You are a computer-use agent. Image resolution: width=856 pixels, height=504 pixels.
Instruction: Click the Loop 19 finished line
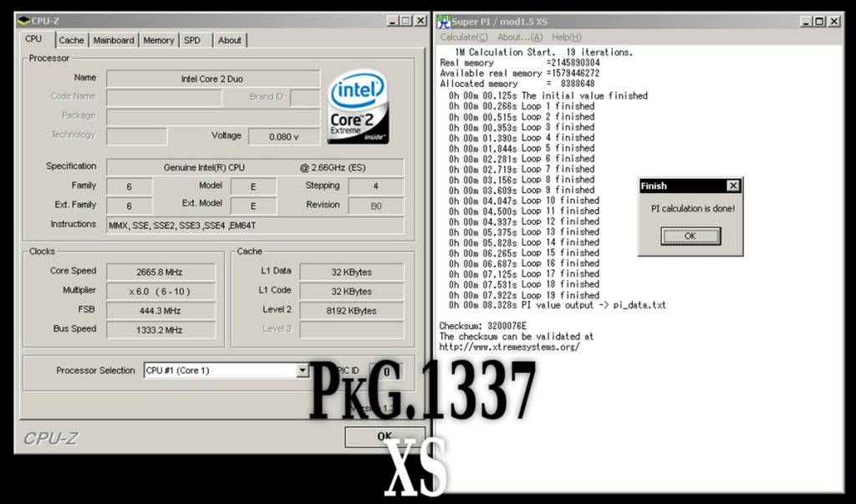[524, 295]
